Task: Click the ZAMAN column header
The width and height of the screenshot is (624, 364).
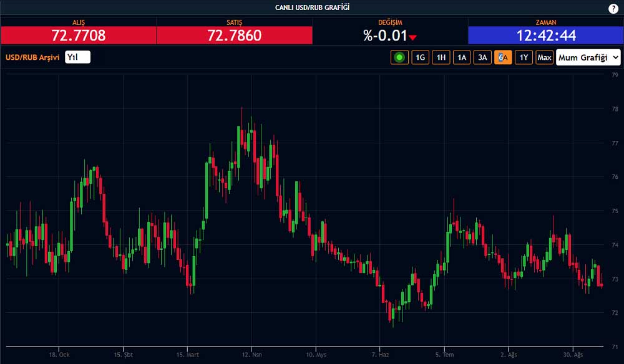Action: [x=546, y=22]
